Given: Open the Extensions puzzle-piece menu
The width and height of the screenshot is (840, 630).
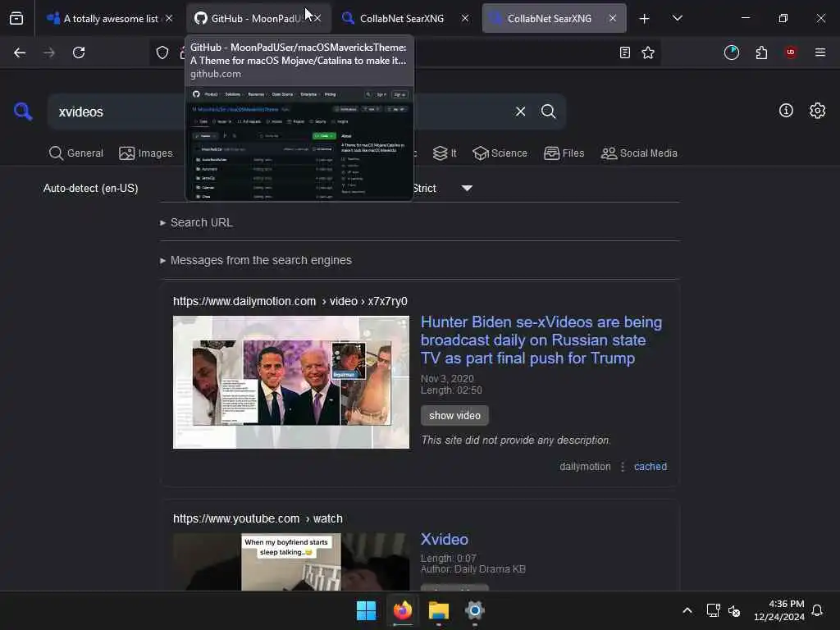Looking at the screenshot, I should pos(761,52).
